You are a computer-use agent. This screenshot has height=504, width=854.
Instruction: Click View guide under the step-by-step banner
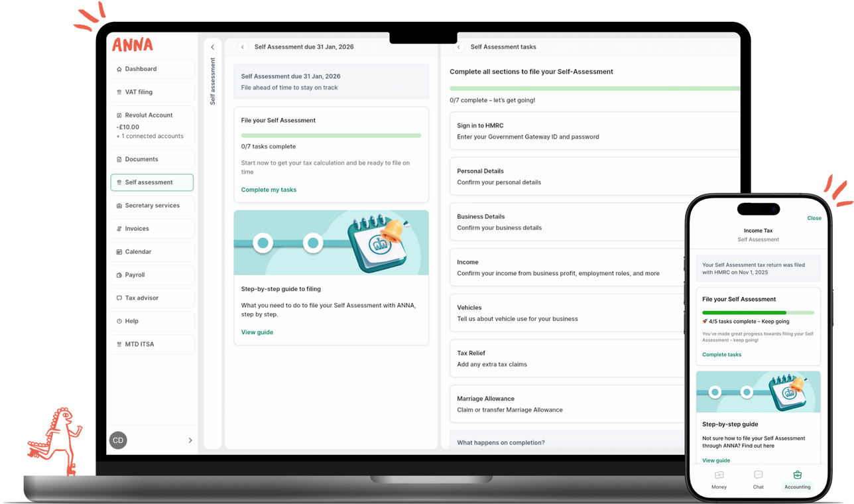point(257,332)
